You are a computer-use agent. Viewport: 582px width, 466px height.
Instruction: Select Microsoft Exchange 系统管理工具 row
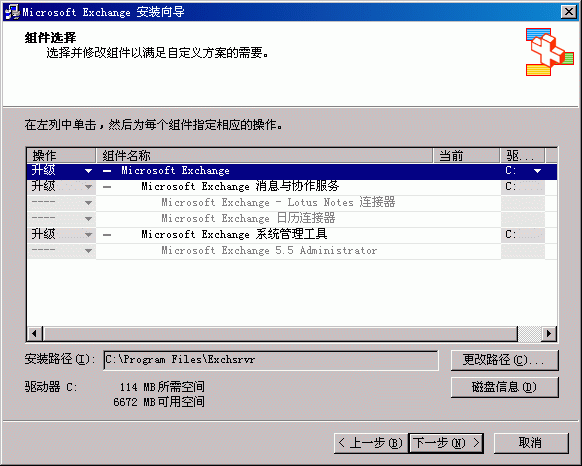[292, 235]
